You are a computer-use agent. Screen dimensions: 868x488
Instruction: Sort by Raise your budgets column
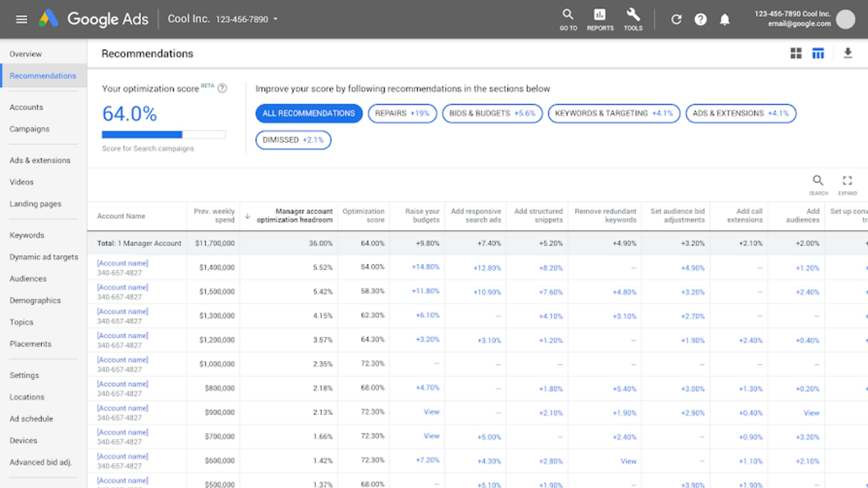point(422,216)
